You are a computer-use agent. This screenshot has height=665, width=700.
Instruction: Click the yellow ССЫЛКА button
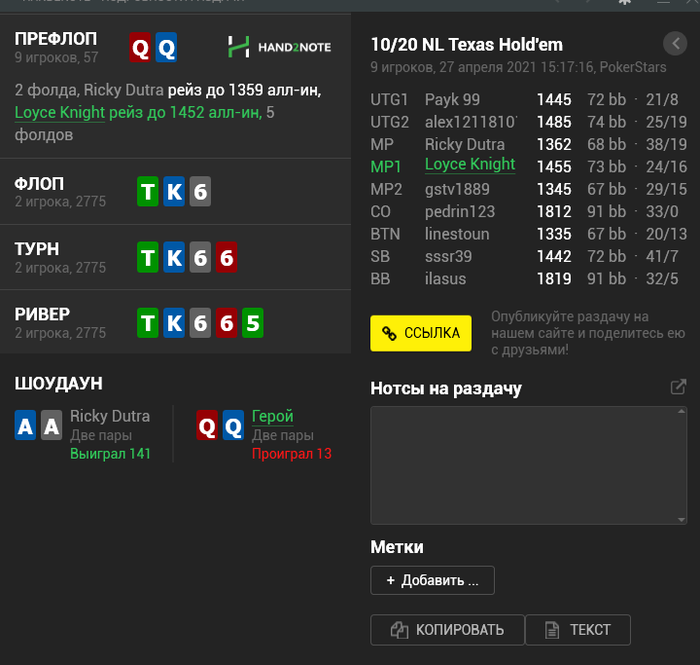[x=421, y=333]
